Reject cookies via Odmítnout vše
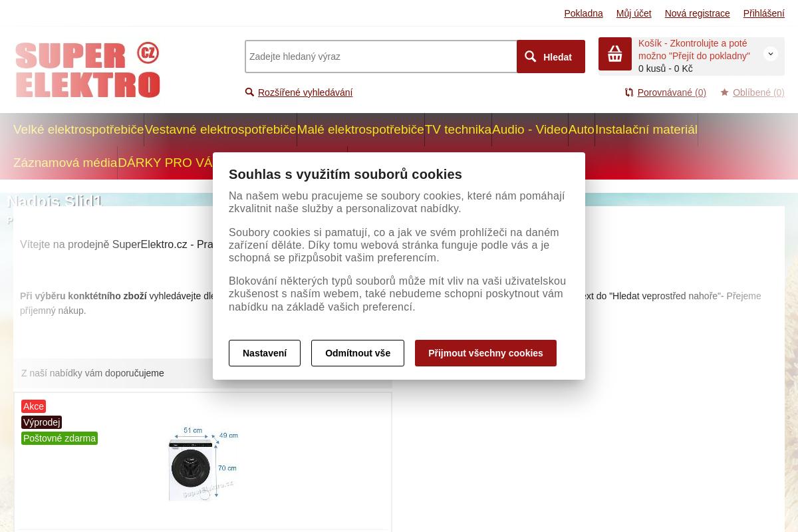798x532 pixels. (358, 353)
